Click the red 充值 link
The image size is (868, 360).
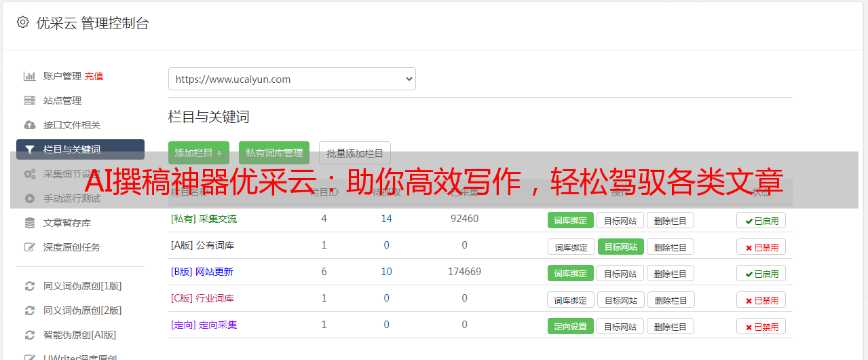pos(94,76)
